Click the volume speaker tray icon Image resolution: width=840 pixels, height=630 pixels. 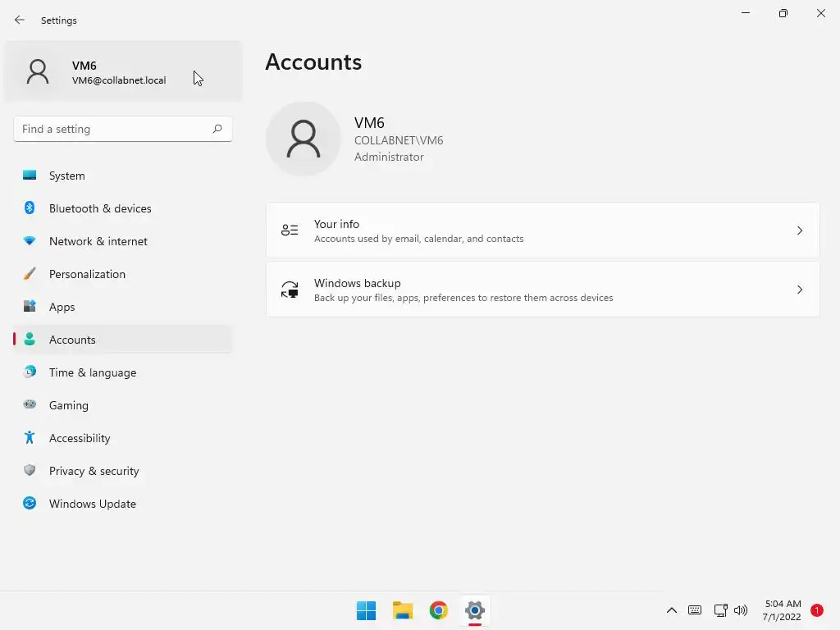741,610
